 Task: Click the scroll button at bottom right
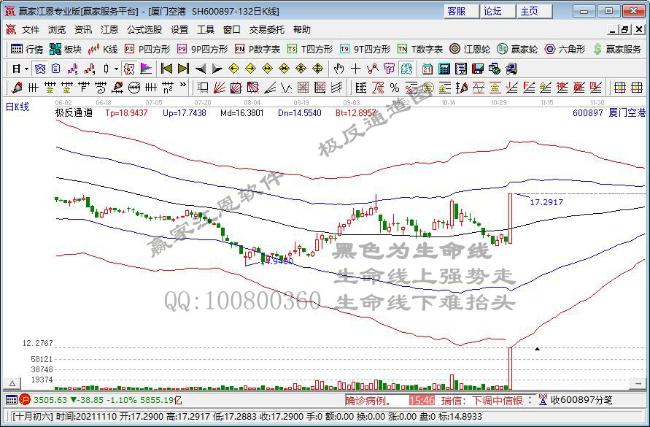click(x=637, y=384)
